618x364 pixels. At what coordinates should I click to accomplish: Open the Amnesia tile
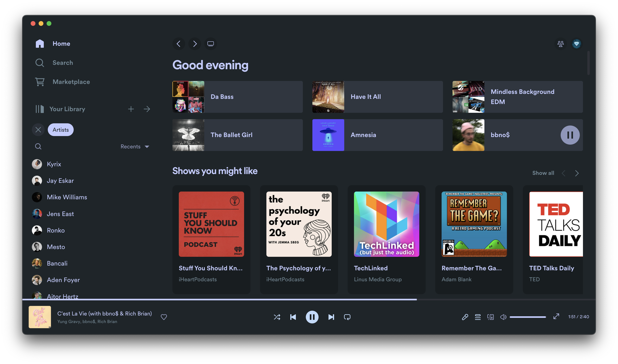point(377,135)
